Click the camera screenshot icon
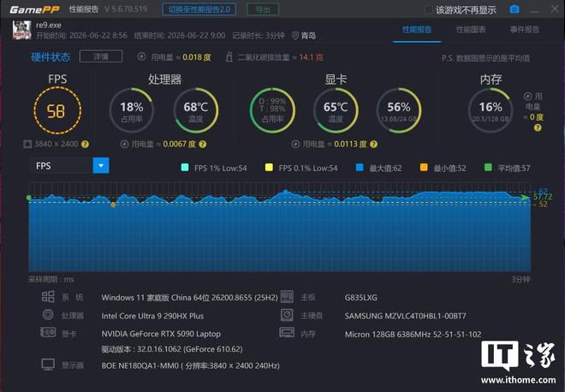This screenshot has width=565, height=392. pyautogui.click(x=514, y=9)
